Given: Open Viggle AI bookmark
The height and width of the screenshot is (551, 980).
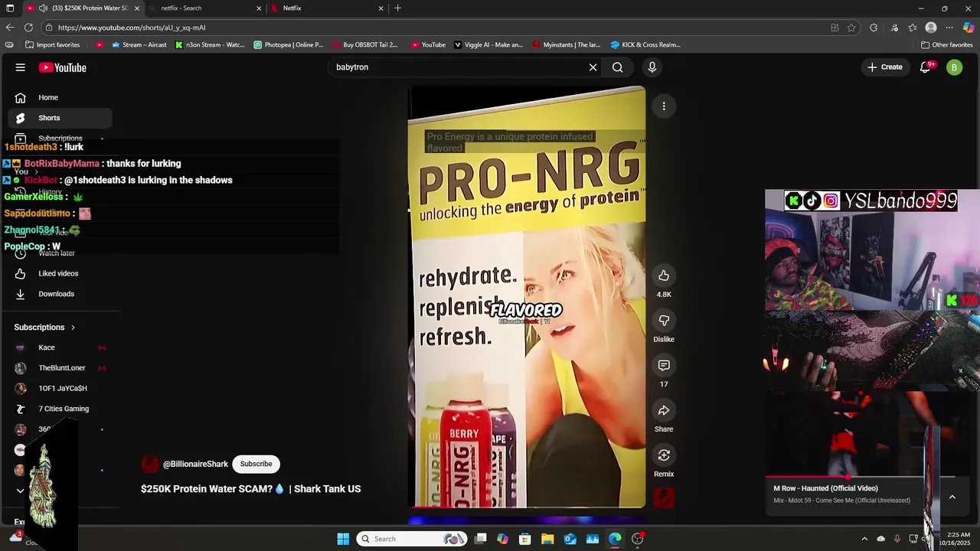Looking at the screenshot, I should 488,45.
